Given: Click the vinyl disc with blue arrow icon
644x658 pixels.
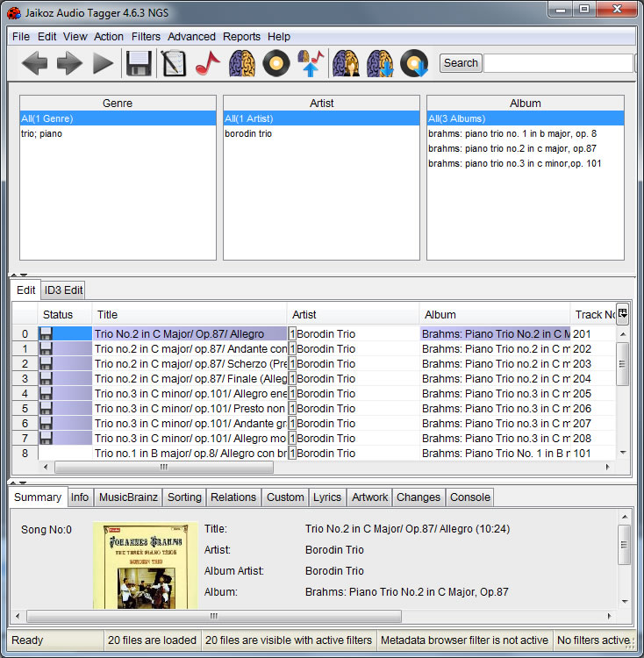Looking at the screenshot, I should [414, 63].
